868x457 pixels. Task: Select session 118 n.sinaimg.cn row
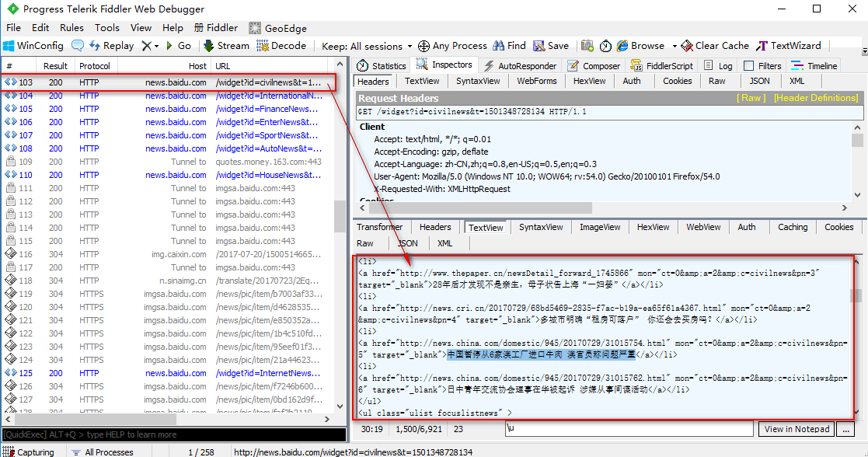tap(166, 281)
